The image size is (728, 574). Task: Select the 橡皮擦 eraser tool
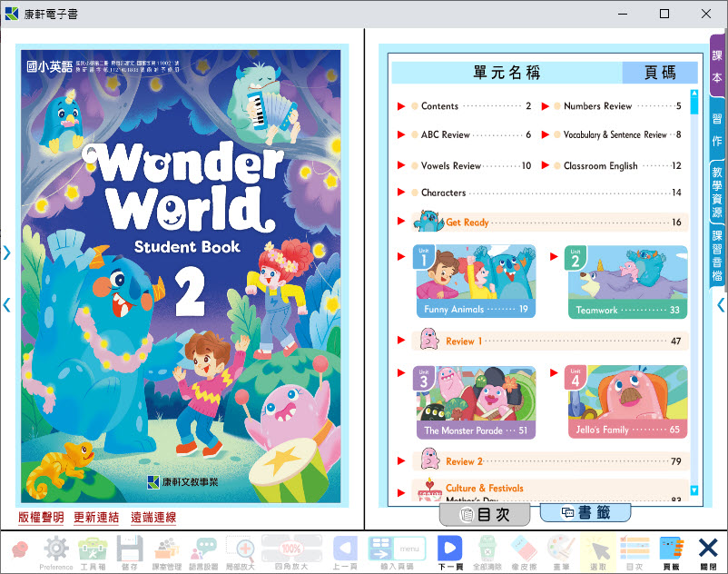524,551
